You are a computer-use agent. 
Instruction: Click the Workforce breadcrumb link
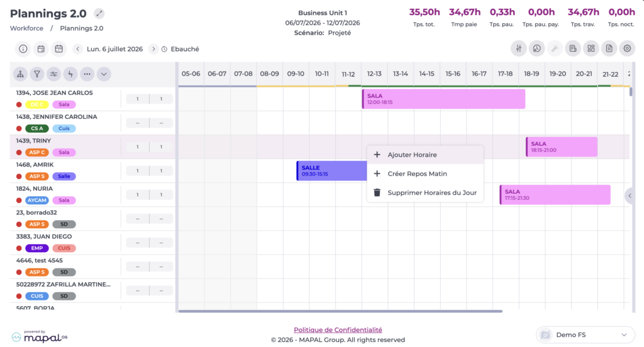coord(26,28)
